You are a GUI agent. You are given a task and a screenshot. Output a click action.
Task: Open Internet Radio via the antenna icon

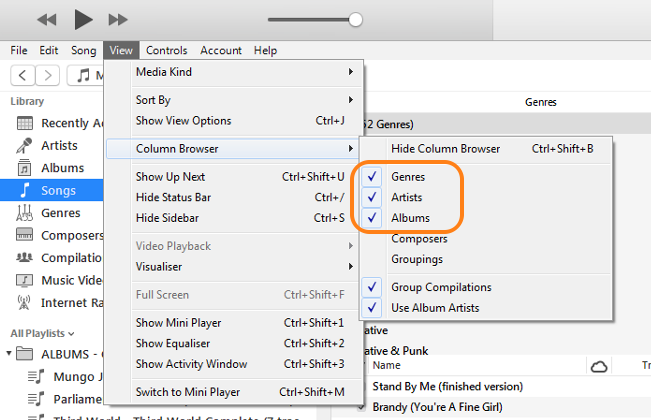point(24,303)
